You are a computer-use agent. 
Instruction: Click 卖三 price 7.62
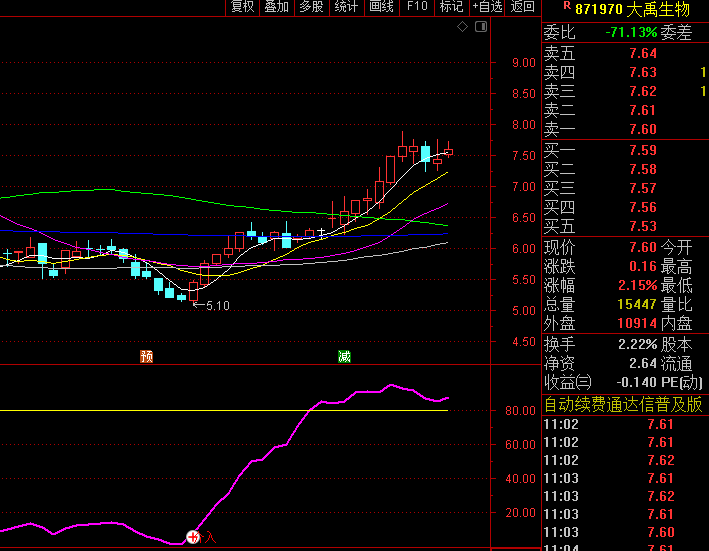pos(643,91)
